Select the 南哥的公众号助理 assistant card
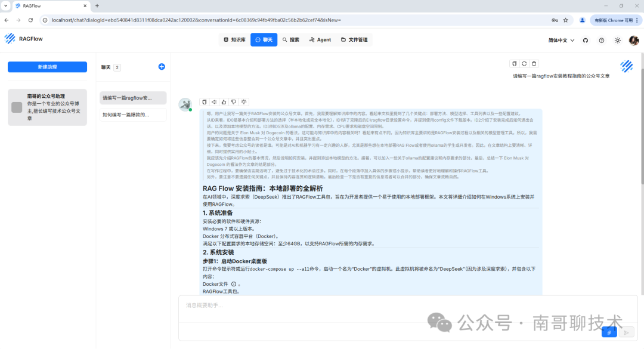This screenshot has height=349, width=644. click(47, 107)
